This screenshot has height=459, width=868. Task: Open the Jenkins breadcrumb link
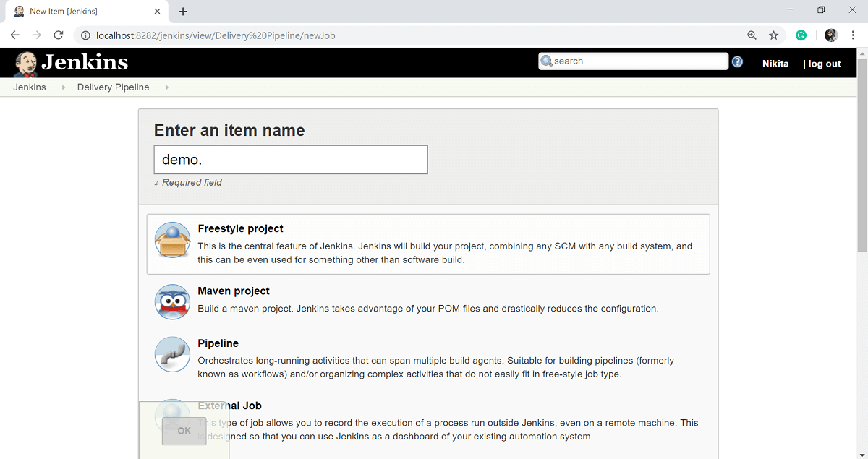click(30, 87)
